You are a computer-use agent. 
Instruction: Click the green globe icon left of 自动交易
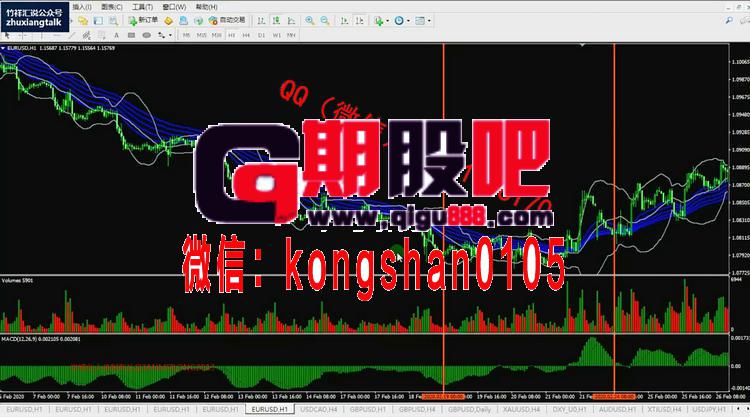[199, 21]
